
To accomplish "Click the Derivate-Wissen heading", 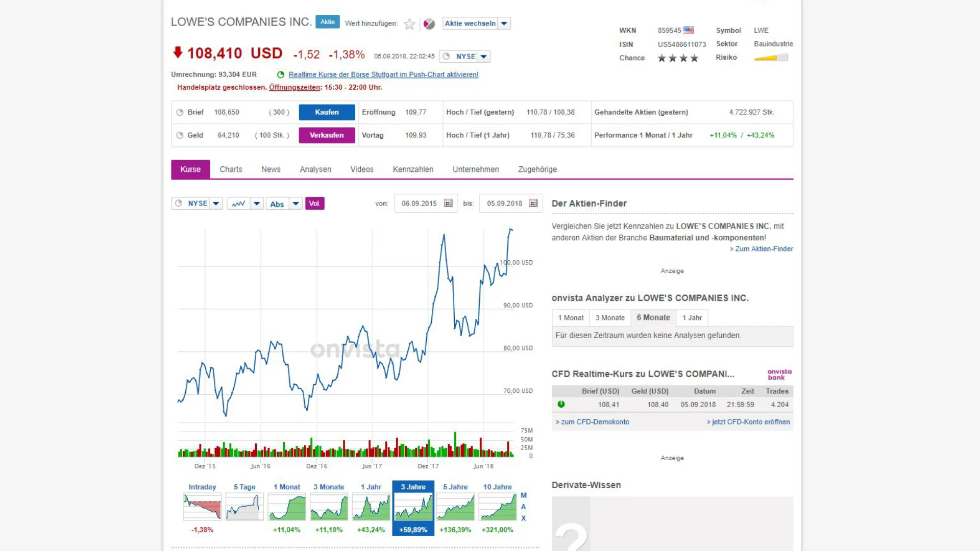I will (586, 485).
